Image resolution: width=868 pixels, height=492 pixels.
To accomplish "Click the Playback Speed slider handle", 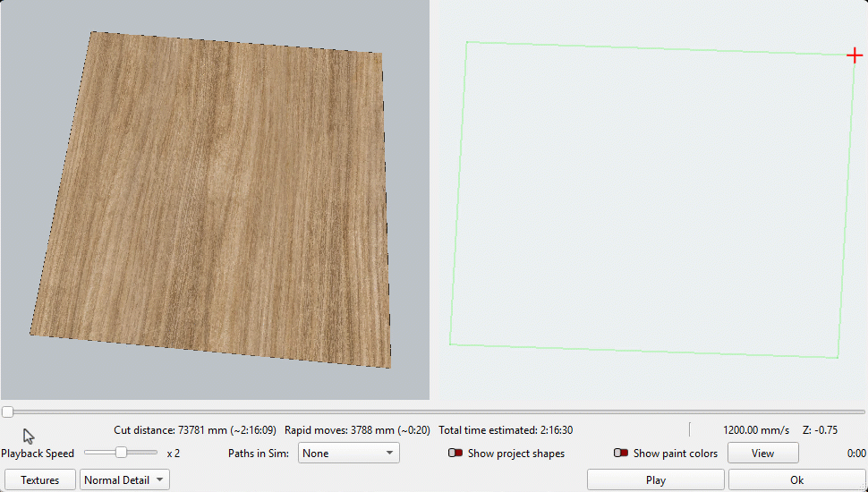I will [121, 453].
